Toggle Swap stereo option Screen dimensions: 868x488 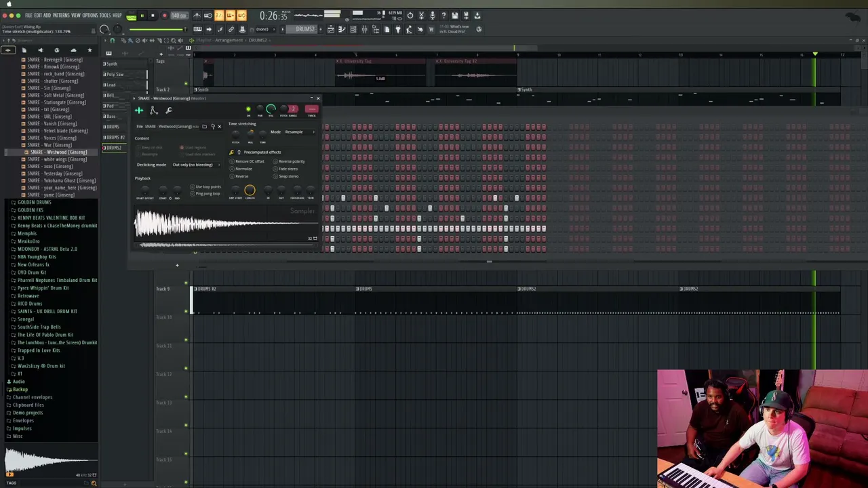[x=285, y=176]
